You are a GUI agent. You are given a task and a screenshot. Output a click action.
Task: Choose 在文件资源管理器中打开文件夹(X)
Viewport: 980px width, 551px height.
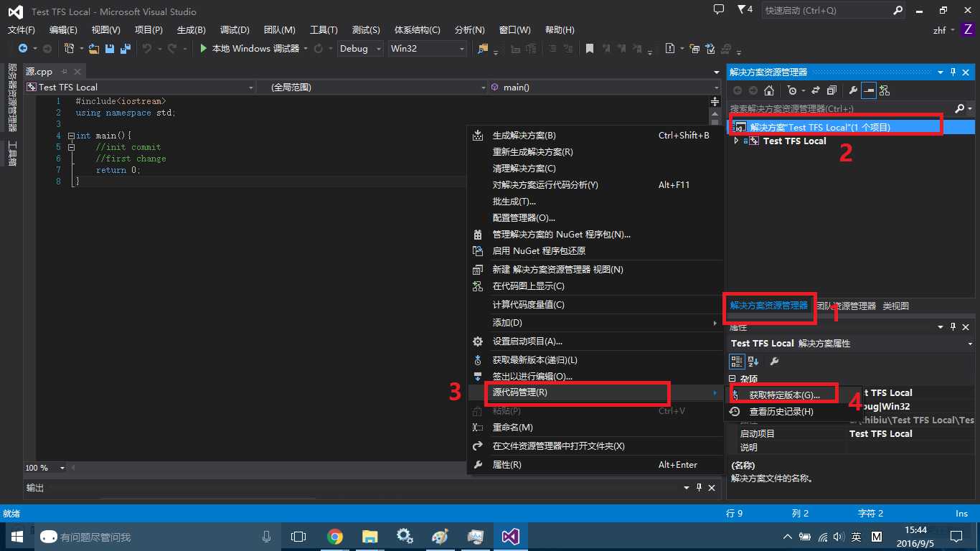click(x=595, y=446)
